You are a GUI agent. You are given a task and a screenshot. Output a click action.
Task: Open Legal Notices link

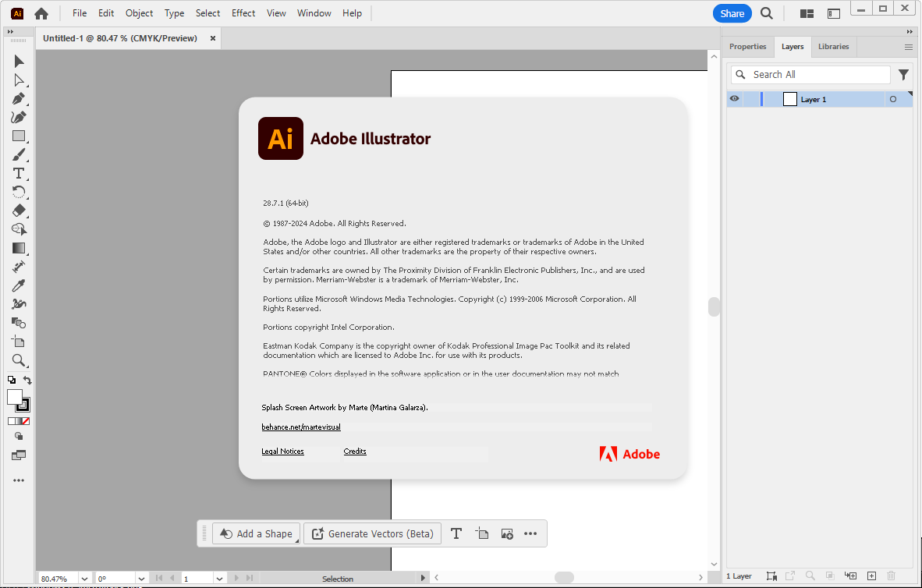pyautogui.click(x=283, y=451)
